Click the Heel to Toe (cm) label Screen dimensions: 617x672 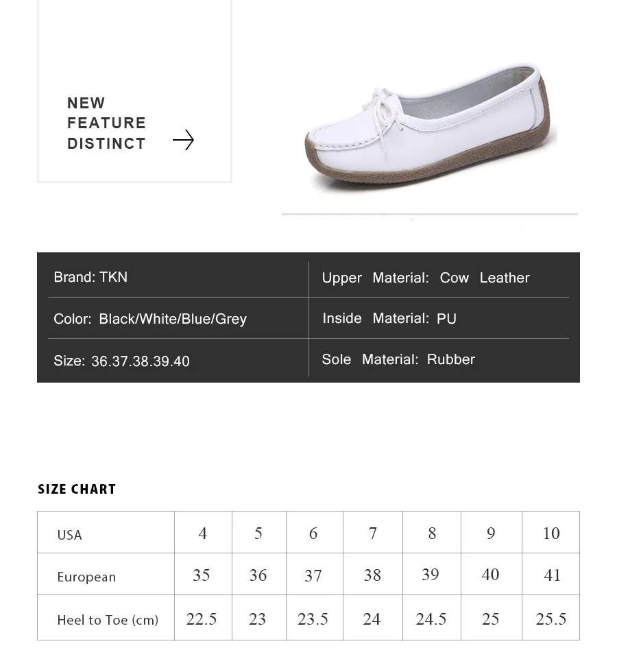click(x=108, y=620)
